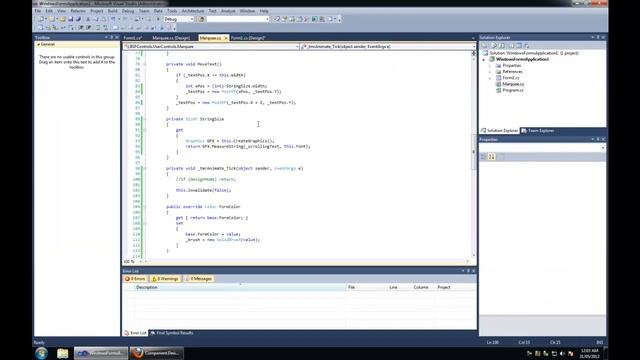Expand the References folder node

click(490, 72)
